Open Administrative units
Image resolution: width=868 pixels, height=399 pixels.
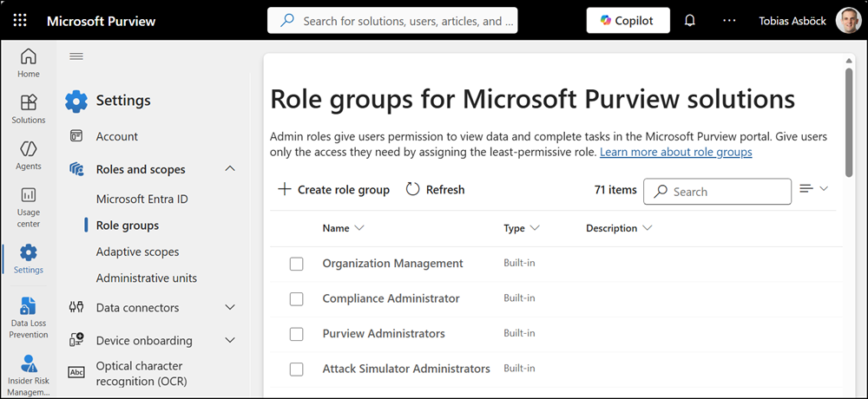pyautogui.click(x=146, y=278)
